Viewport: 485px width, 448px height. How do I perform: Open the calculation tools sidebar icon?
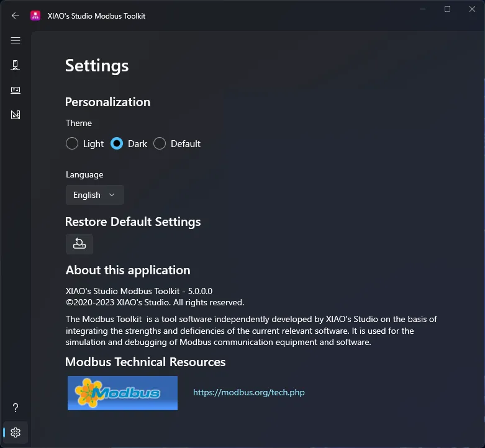coord(16,115)
